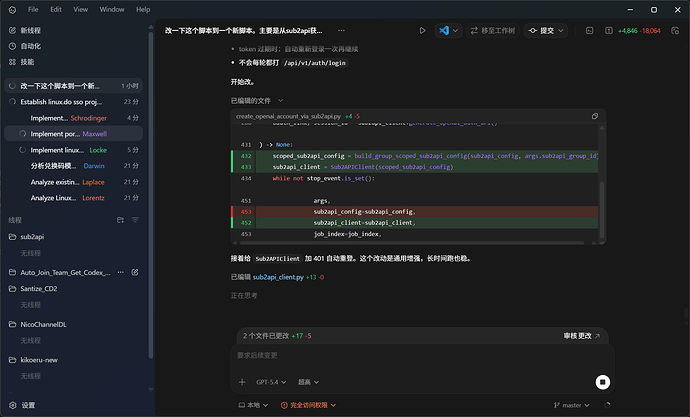This screenshot has height=417, width=690.
Task: Click the thread list filter icon
Action: pyautogui.click(x=135, y=220)
